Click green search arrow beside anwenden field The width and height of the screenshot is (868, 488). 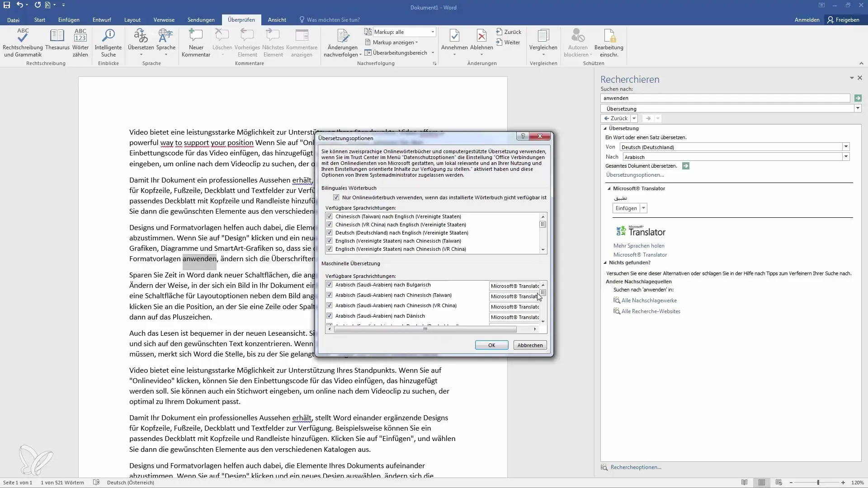pyautogui.click(x=858, y=98)
